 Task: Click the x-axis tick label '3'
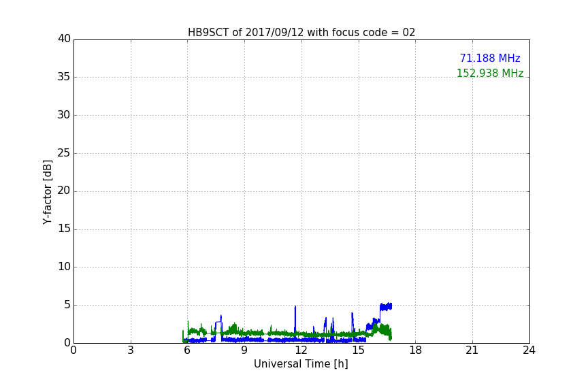131,350
